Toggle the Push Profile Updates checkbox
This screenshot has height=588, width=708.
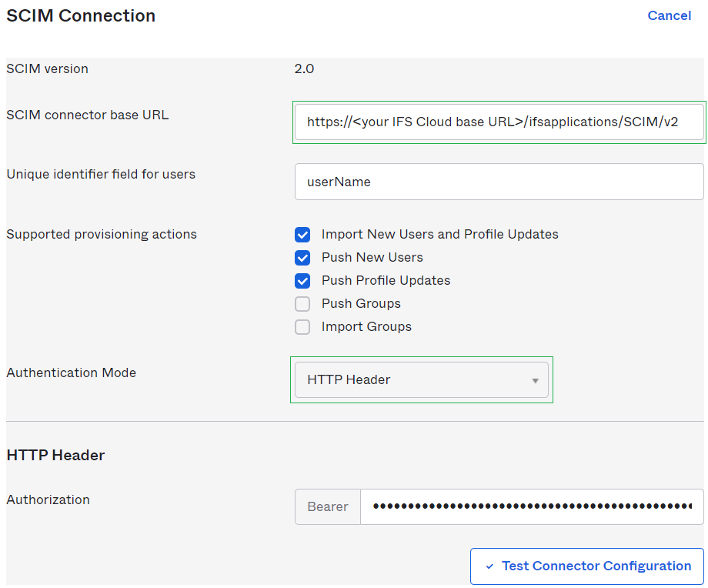(x=302, y=280)
